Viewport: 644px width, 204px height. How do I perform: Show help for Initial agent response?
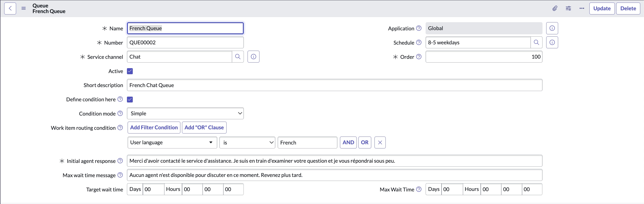click(x=120, y=161)
